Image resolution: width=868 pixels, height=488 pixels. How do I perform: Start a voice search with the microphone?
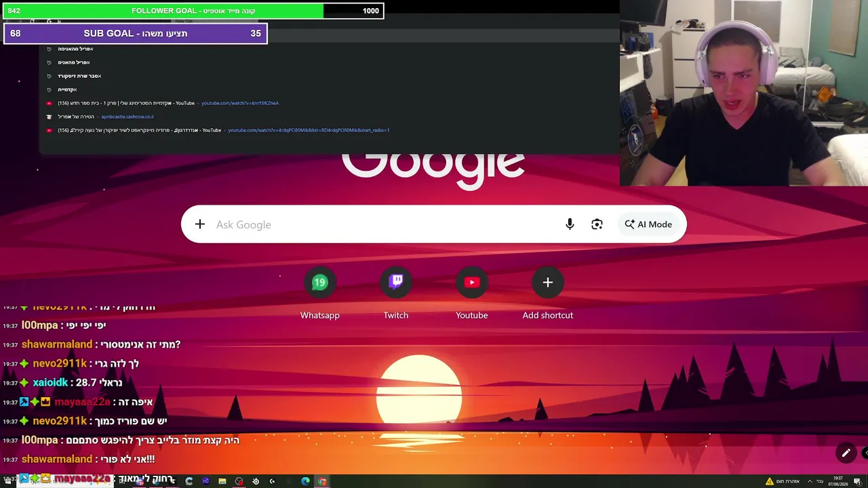click(570, 224)
